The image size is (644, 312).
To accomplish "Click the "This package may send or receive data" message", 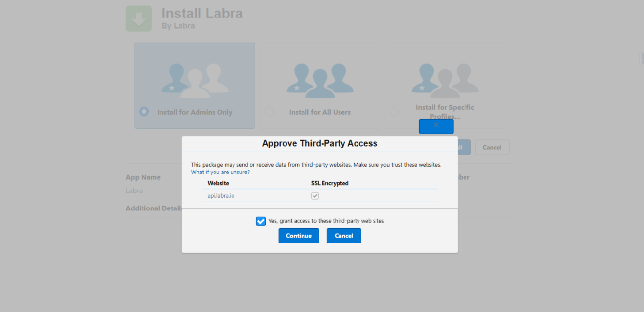I will (316, 165).
